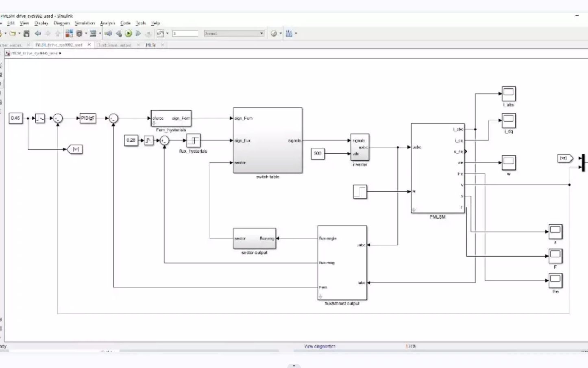Viewport: 588px width, 368px height.
Task: Select the inverter block
Action: 360,147
